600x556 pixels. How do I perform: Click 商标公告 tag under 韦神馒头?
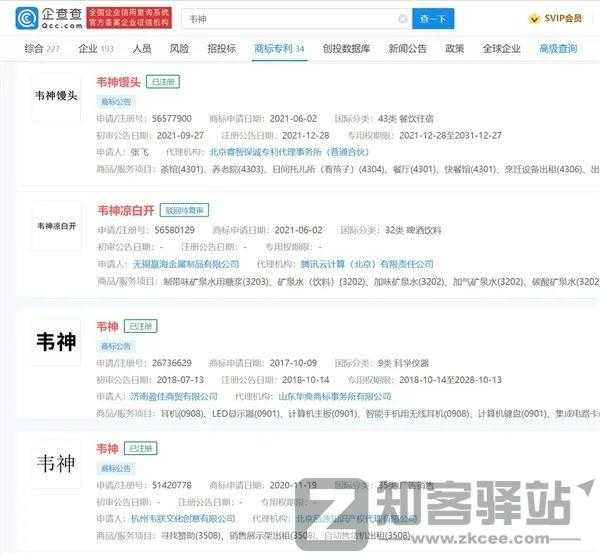coord(116,102)
